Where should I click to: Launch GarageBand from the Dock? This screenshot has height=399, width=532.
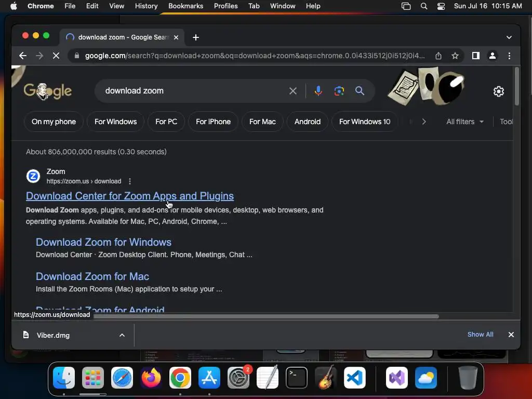pyautogui.click(x=326, y=378)
